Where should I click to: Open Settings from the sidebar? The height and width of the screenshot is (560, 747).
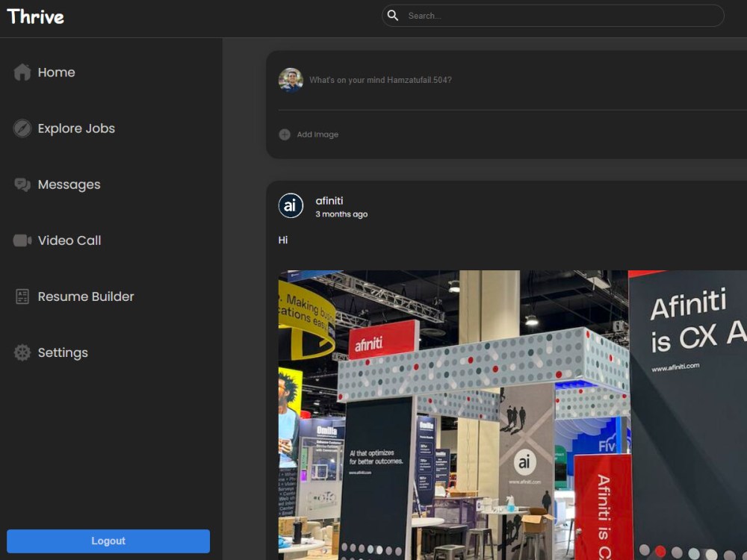pos(63,353)
